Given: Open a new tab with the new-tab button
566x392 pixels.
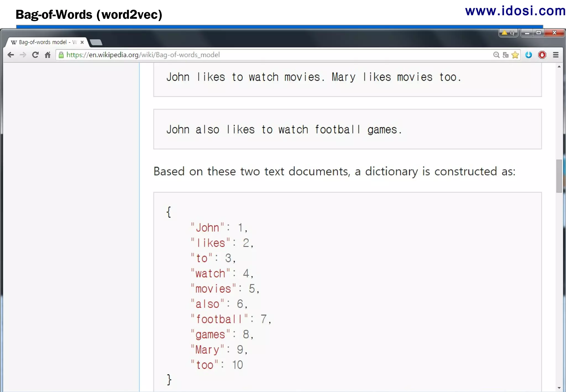Looking at the screenshot, I should 96,42.
